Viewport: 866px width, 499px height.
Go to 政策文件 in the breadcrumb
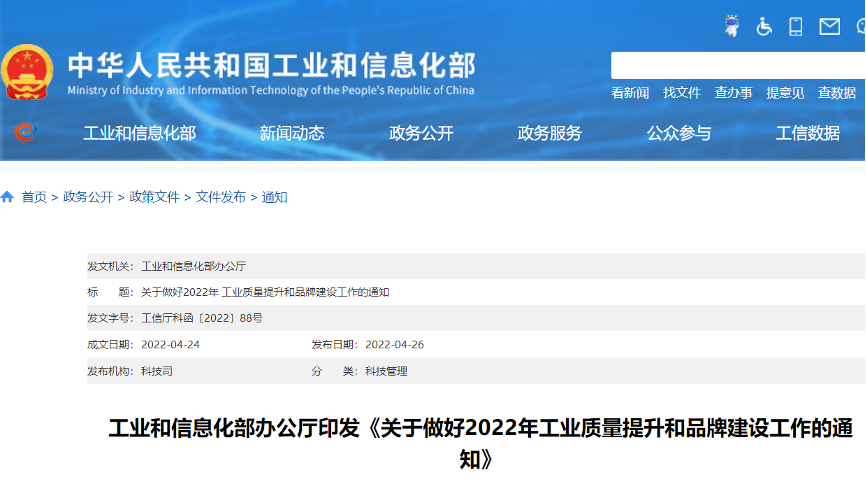pyautogui.click(x=154, y=197)
